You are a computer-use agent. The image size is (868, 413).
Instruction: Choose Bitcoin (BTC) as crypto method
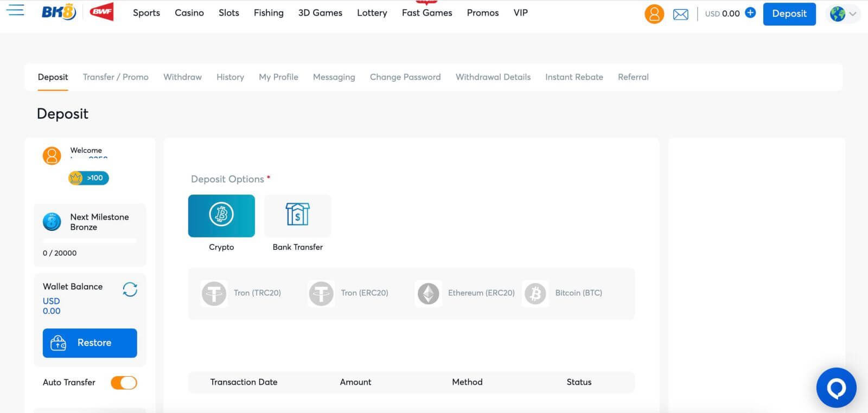563,293
